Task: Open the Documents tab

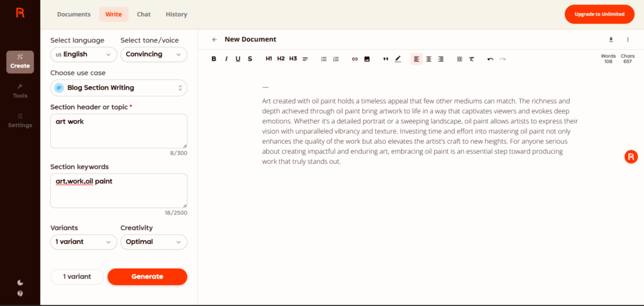Action: click(74, 14)
